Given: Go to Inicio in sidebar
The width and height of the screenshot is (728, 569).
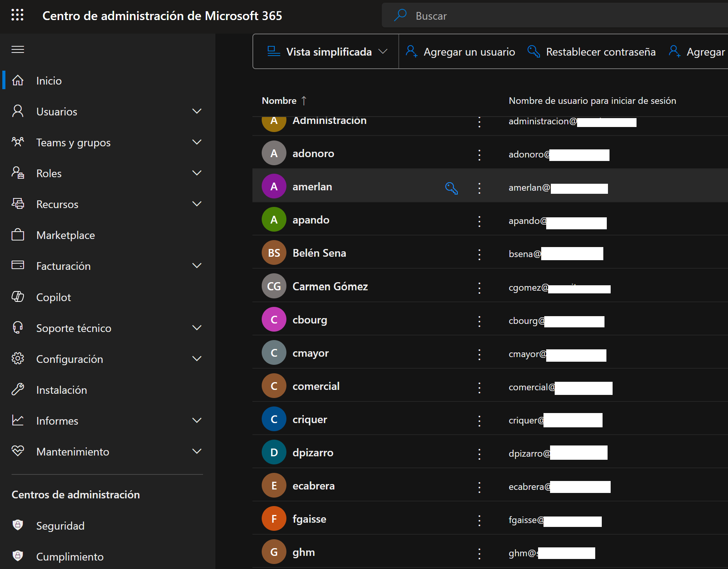Looking at the screenshot, I should (x=49, y=81).
